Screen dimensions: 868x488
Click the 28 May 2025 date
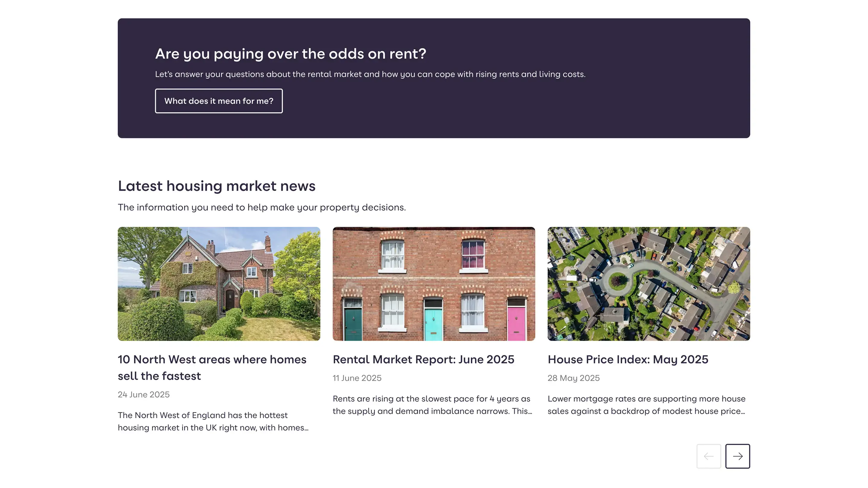(x=573, y=378)
